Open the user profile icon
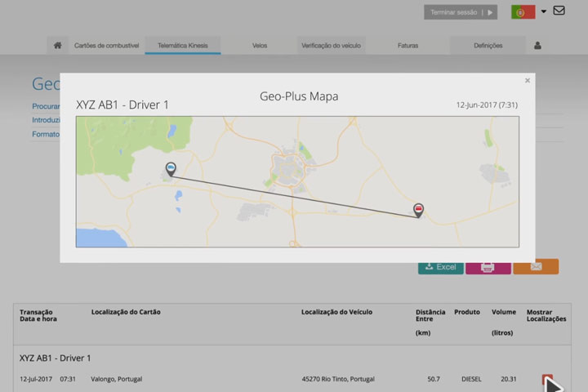 click(x=537, y=46)
